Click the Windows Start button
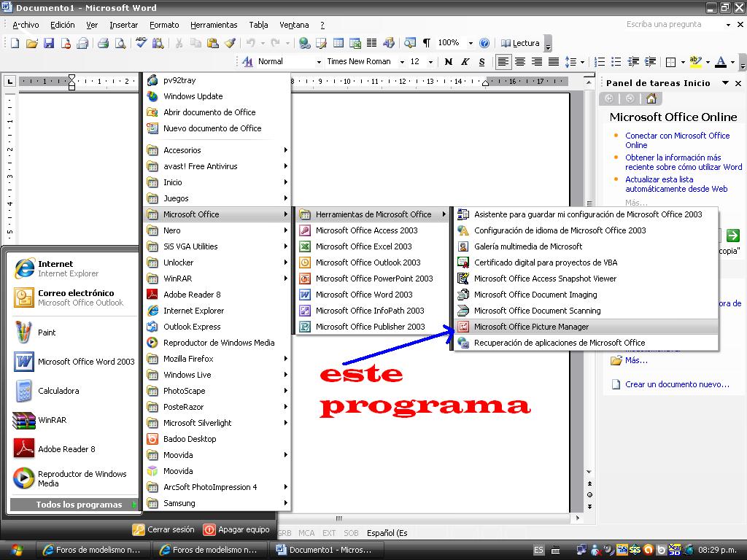Screen dimensions: 747x560 (x=18, y=550)
